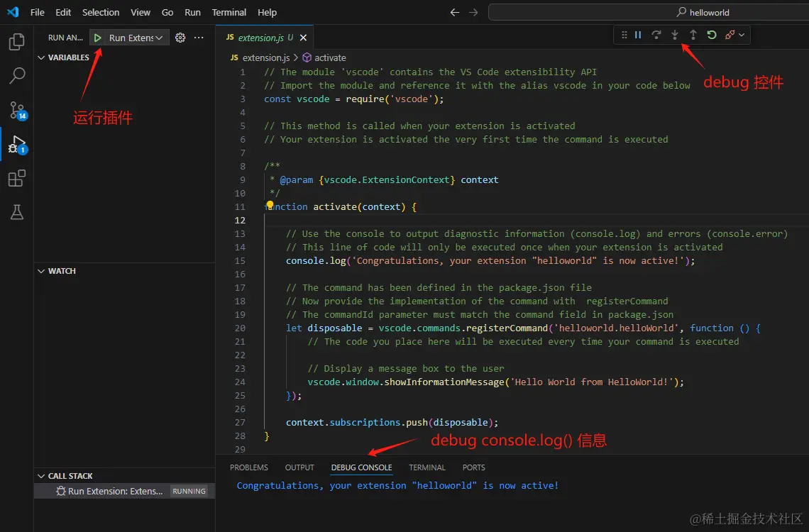Screen dimensions: 809x532
Task: Click Step Into in debug toolbar
Action: pos(675,35)
